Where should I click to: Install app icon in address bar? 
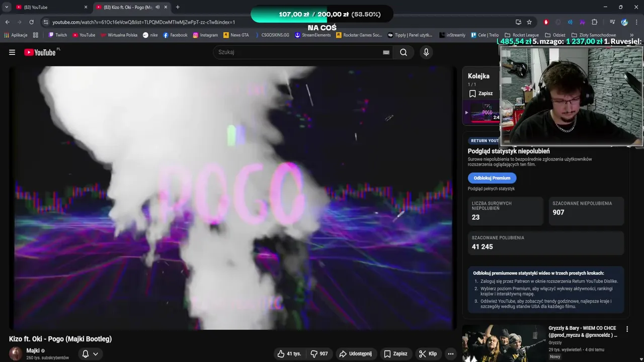[518, 22]
